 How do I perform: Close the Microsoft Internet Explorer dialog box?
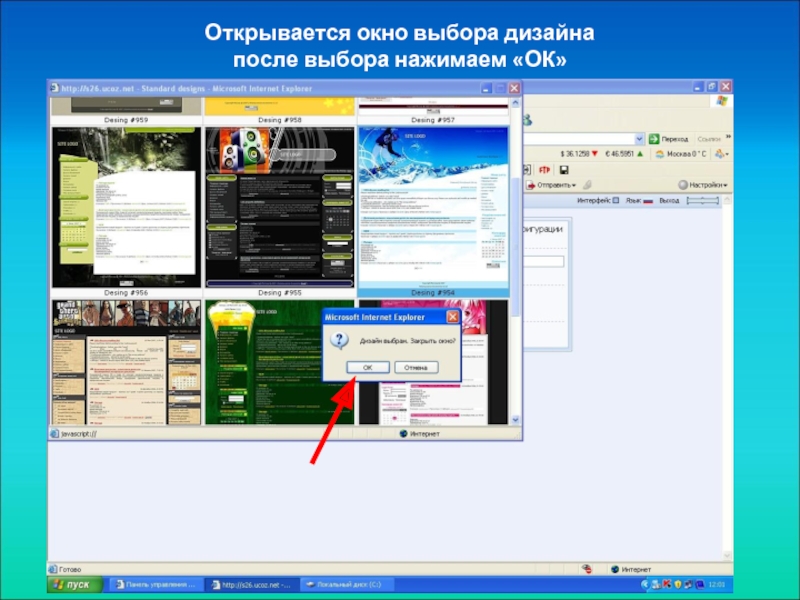pos(452,317)
